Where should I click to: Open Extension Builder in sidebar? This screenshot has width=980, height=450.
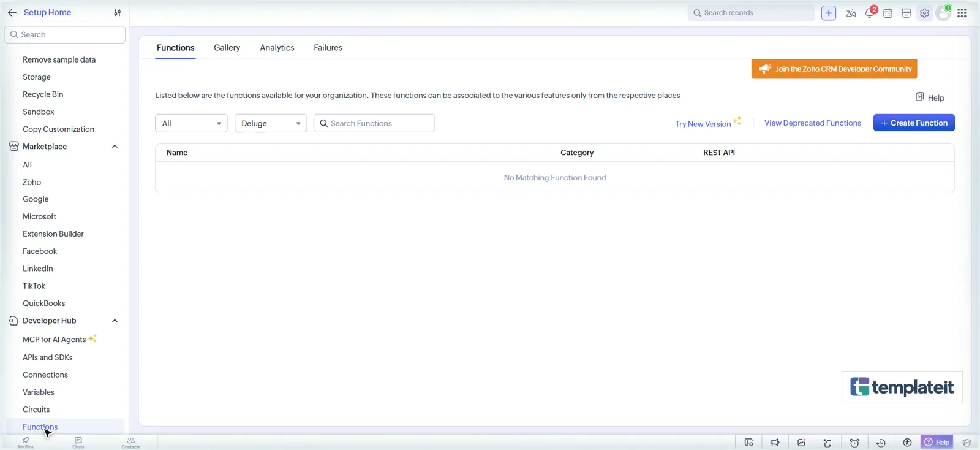[x=53, y=234]
